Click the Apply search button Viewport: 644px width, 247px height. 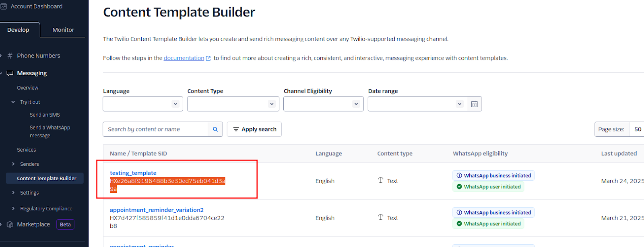[x=254, y=129]
